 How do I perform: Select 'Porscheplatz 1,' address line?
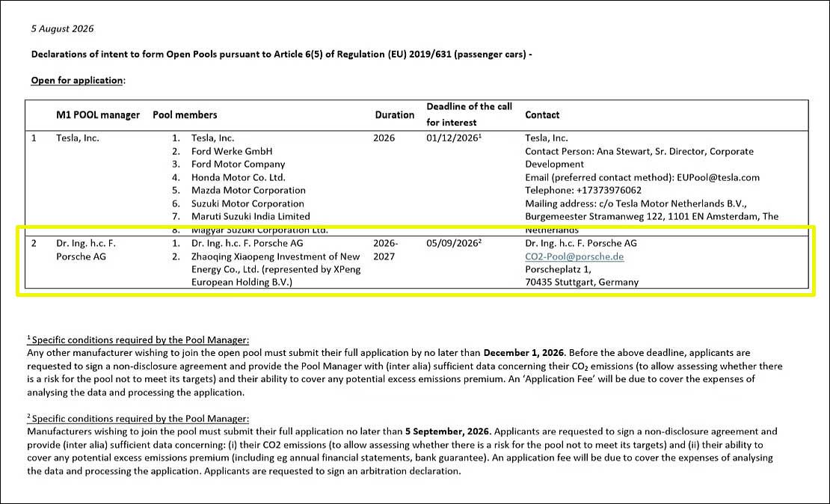(x=558, y=269)
